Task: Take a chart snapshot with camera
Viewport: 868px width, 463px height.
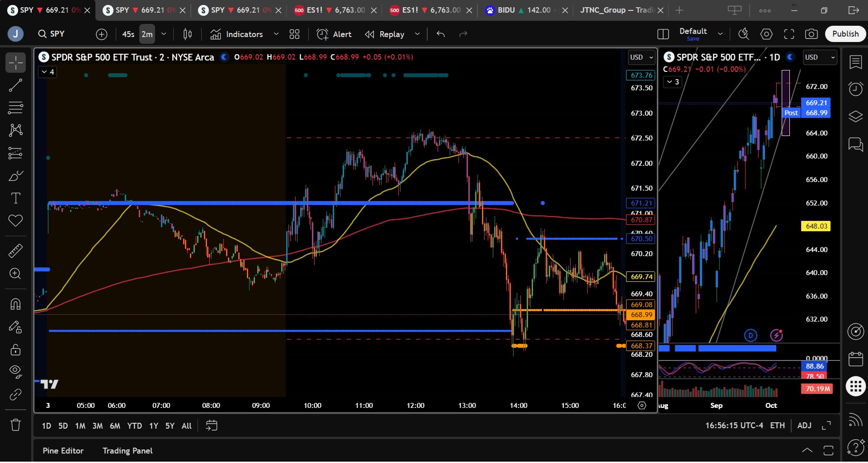Action: click(x=811, y=34)
